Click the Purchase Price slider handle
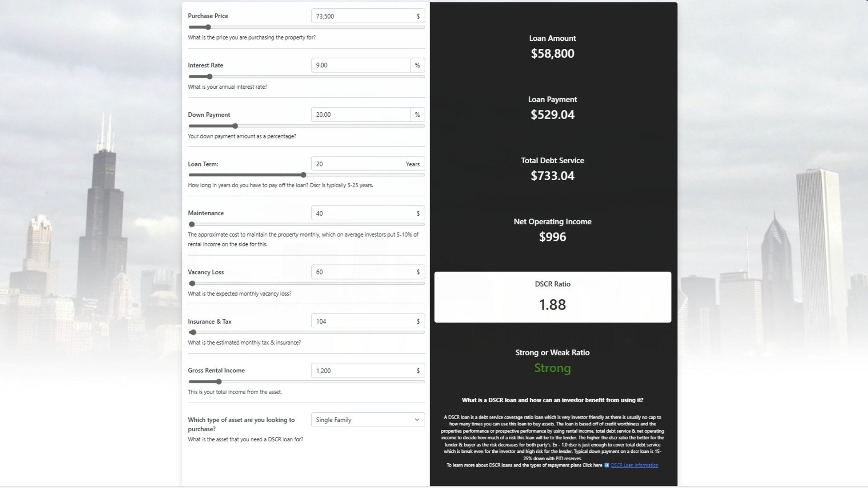This screenshot has width=868, height=488. click(x=208, y=27)
